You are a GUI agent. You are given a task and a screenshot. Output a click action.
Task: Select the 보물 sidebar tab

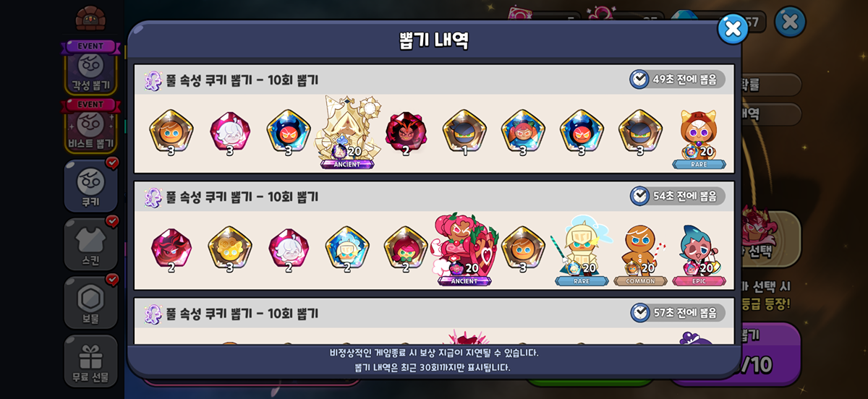[x=90, y=302]
